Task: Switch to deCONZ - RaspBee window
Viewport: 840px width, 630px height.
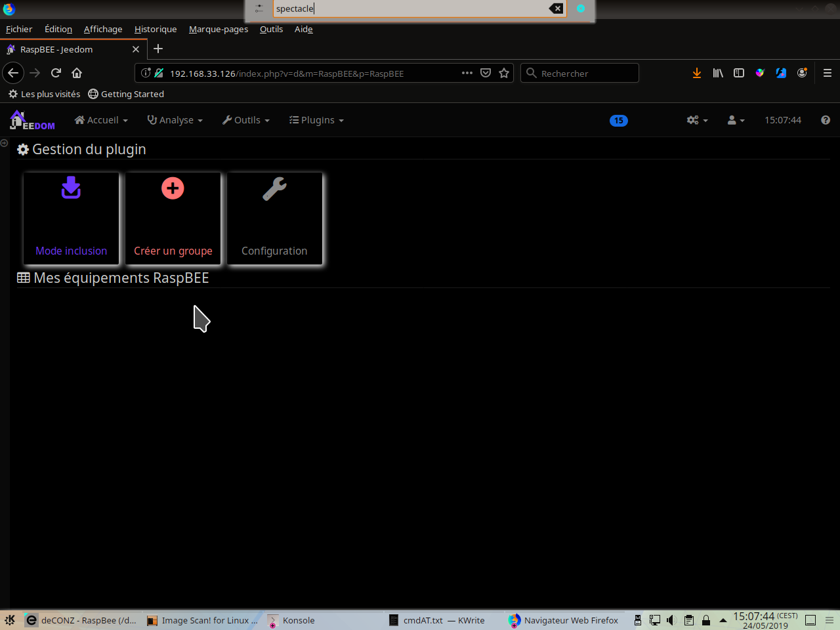Action: pos(81,620)
